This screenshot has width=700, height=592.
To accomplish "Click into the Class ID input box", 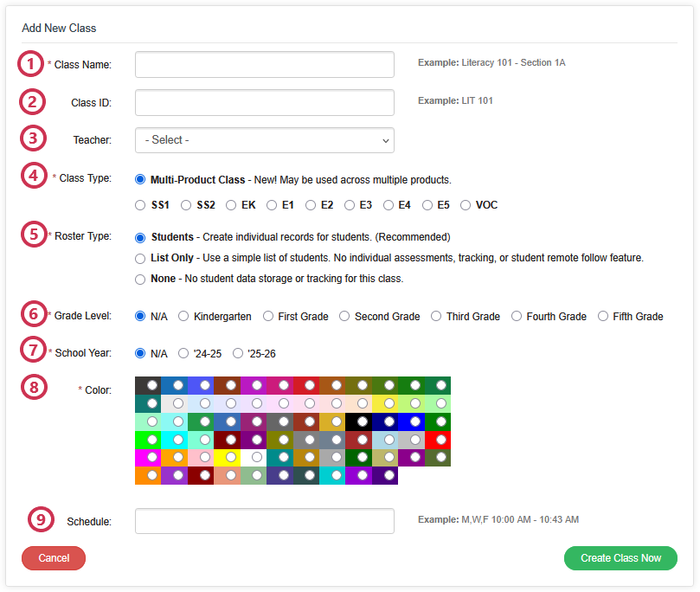I will pyautogui.click(x=264, y=102).
